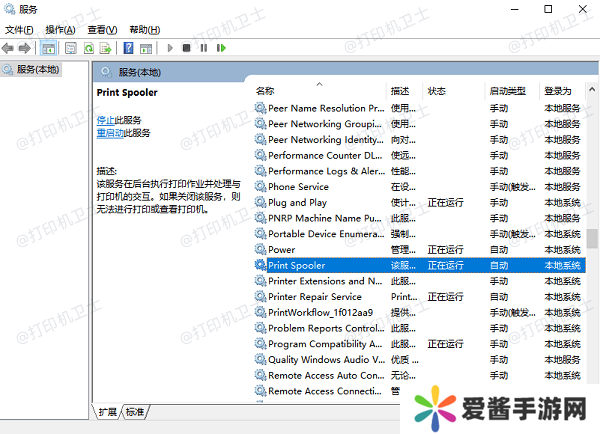Switch to the 标准 tab

point(135,412)
